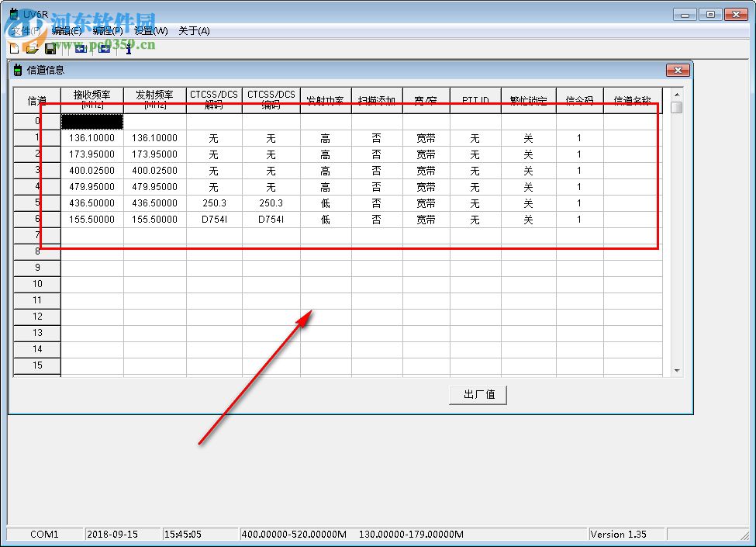Click the UV6R radio icon in title bar
Screen dimensions: 756x547
click(x=13, y=14)
